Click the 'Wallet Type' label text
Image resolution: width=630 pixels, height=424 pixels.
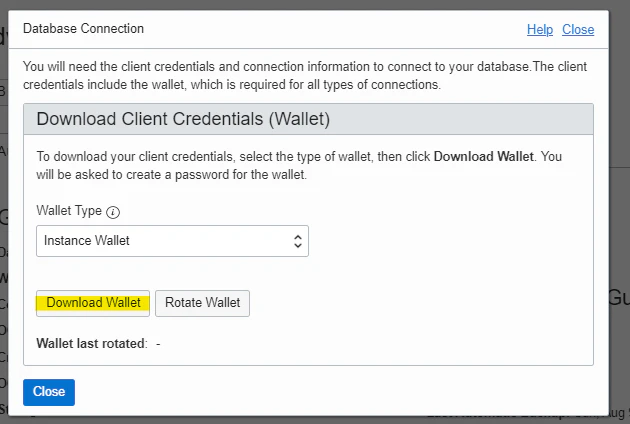(69, 211)
